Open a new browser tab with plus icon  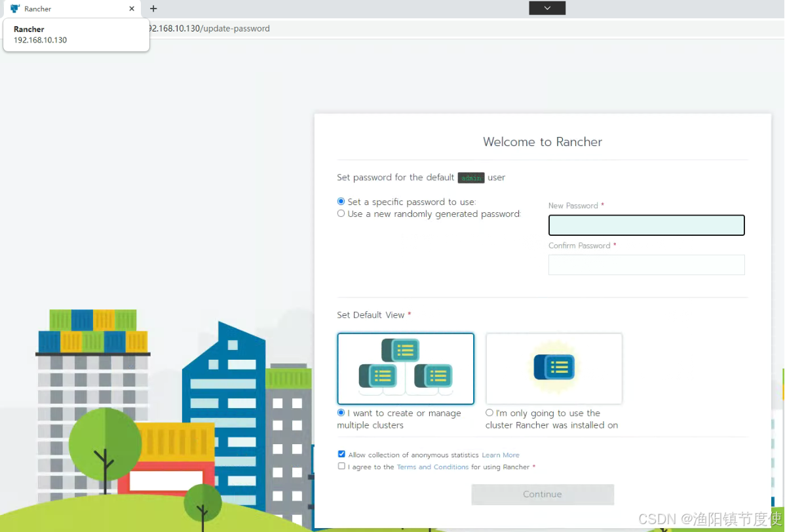(x=153, y=9)
